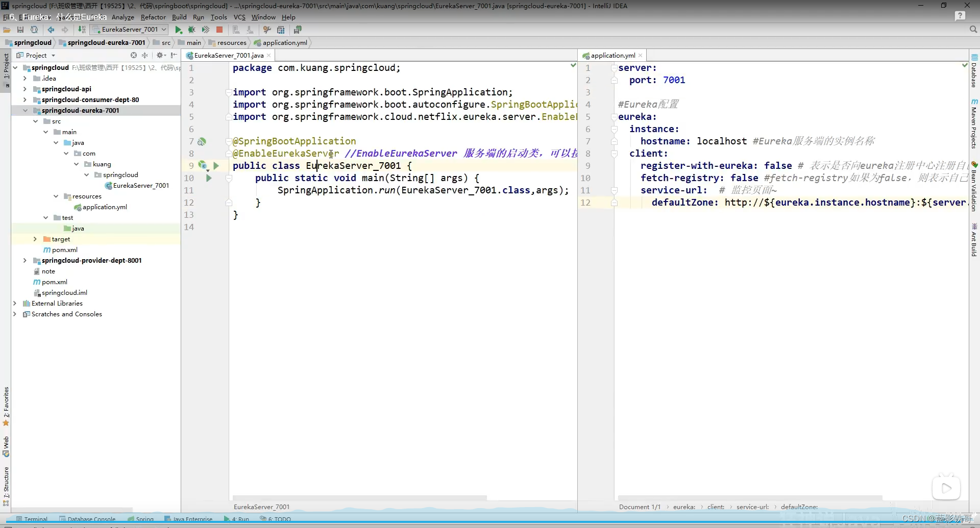Click the horizontal scrollbar under yml editor
Image resolution: width=980 pixels, height=528 pixels.
coord(750,497)
